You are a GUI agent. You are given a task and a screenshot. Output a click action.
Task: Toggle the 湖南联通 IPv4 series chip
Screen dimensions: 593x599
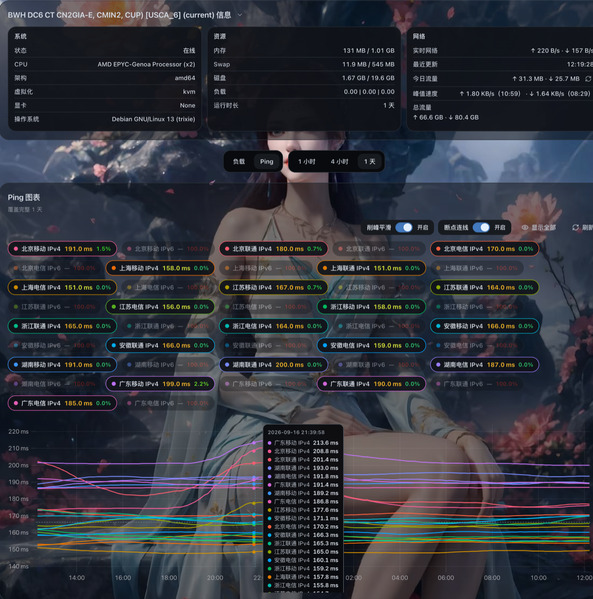pos(274,364)
